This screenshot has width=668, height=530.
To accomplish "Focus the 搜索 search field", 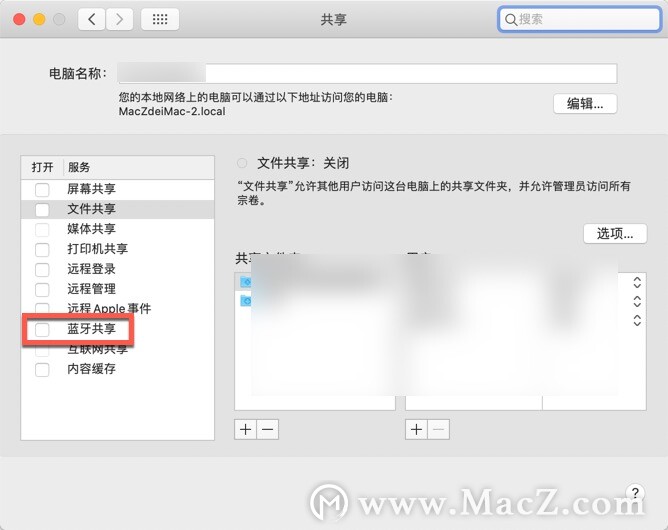I will point(579,19).
